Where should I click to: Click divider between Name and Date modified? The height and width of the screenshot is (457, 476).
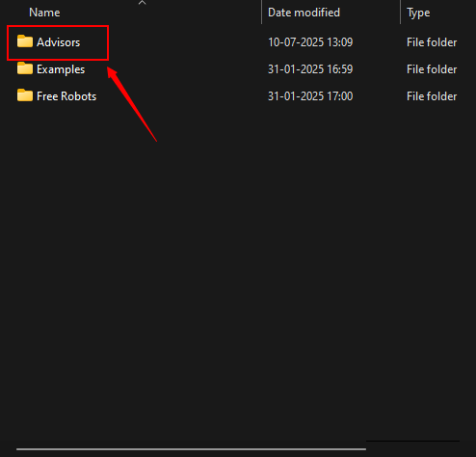point(262,13)
